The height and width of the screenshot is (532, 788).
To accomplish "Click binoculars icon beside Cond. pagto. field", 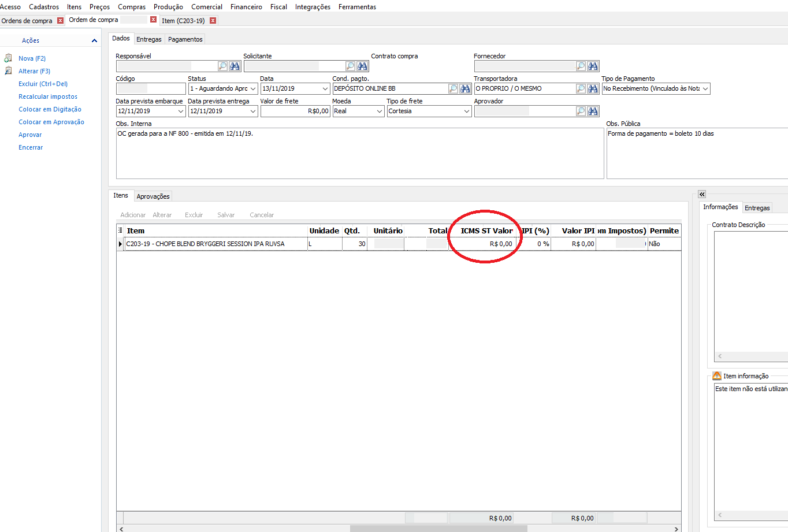I will point(465,88).
